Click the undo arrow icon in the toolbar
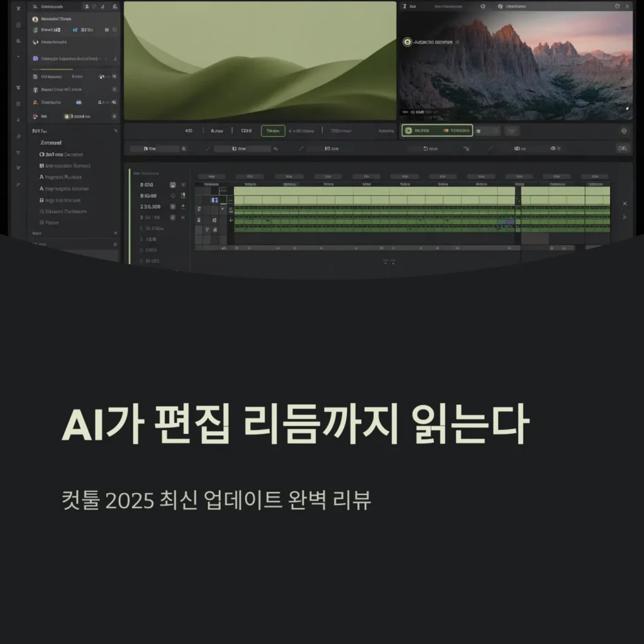 point(275,149)
